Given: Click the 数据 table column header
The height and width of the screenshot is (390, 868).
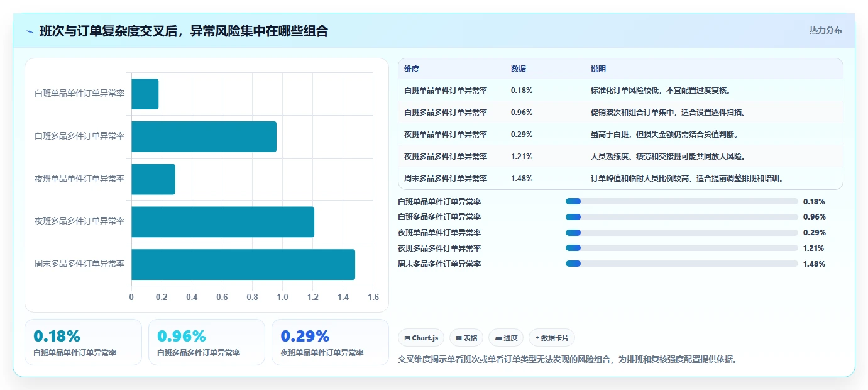Looking at the screenshot, I should [519, 69].
